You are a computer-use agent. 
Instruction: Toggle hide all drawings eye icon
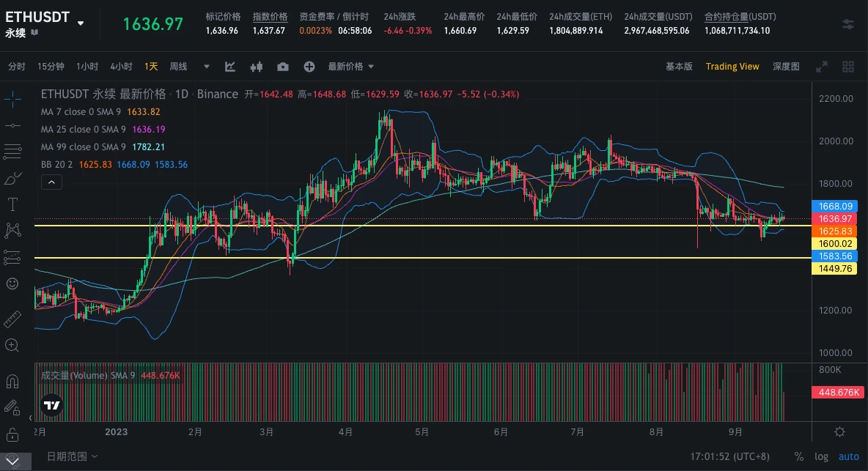point(12,460)
